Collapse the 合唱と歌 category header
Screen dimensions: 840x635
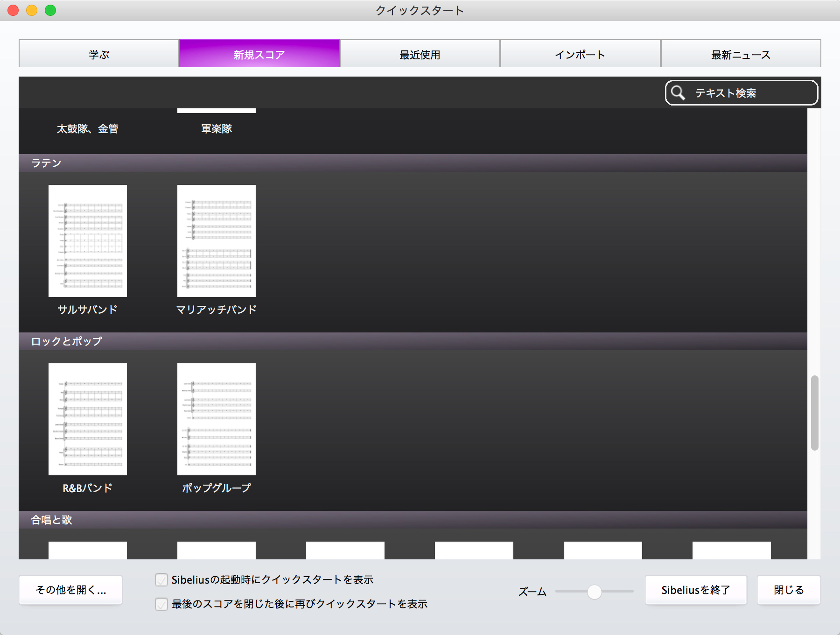click(413, 520)
